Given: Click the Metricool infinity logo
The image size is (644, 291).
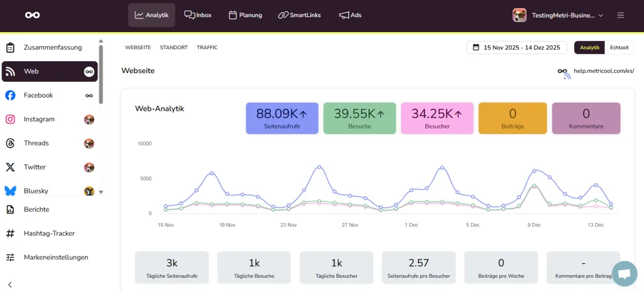Looking at the screenshot, I should (x=32, y=15).
